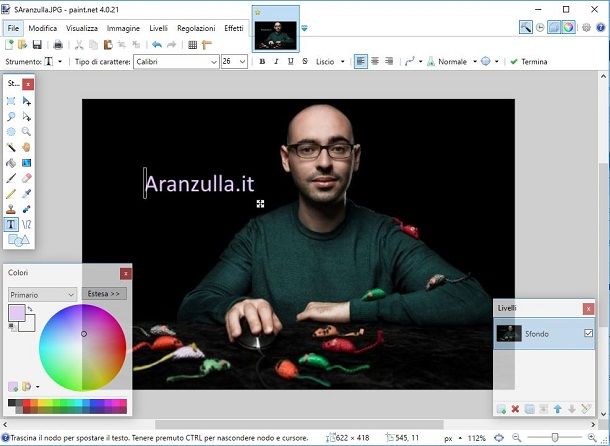Viewport: 610px width, 446px height.
Task: Click the primary color swatch
Action: point(16,313)
